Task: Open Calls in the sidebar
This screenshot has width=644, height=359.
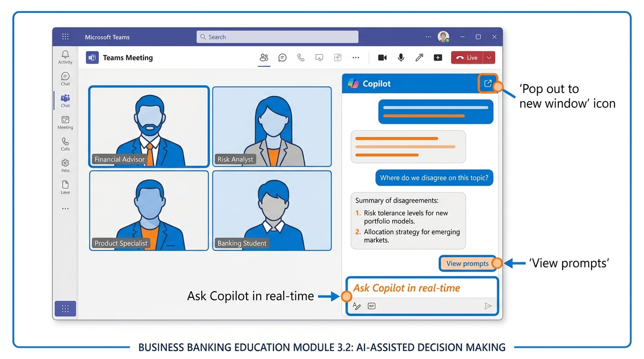Action: [x=65, y=144]
